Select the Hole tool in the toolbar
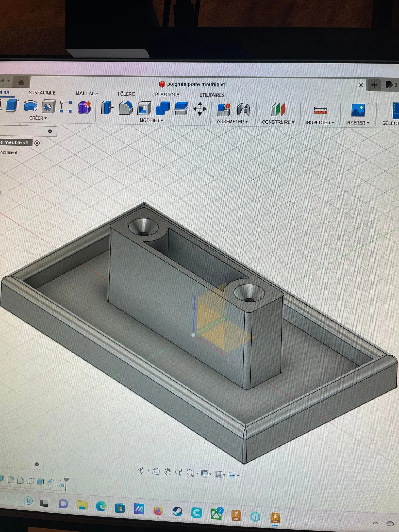 tap(48, 107)
